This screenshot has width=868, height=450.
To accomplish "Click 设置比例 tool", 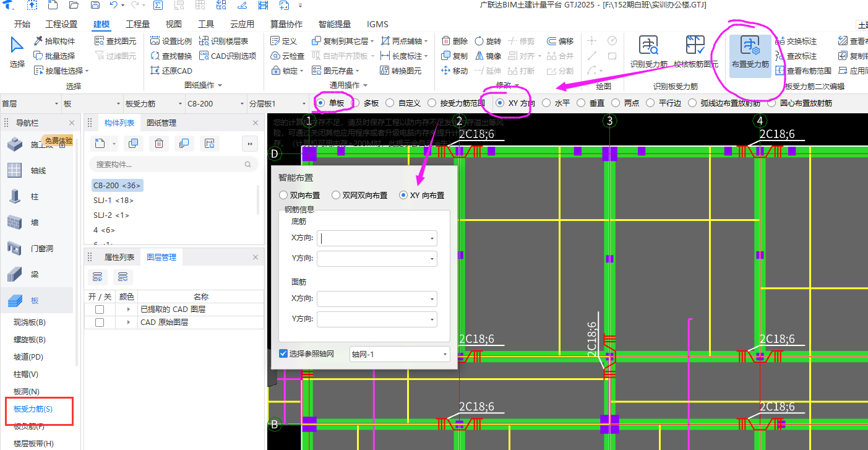I will [171, 41].
